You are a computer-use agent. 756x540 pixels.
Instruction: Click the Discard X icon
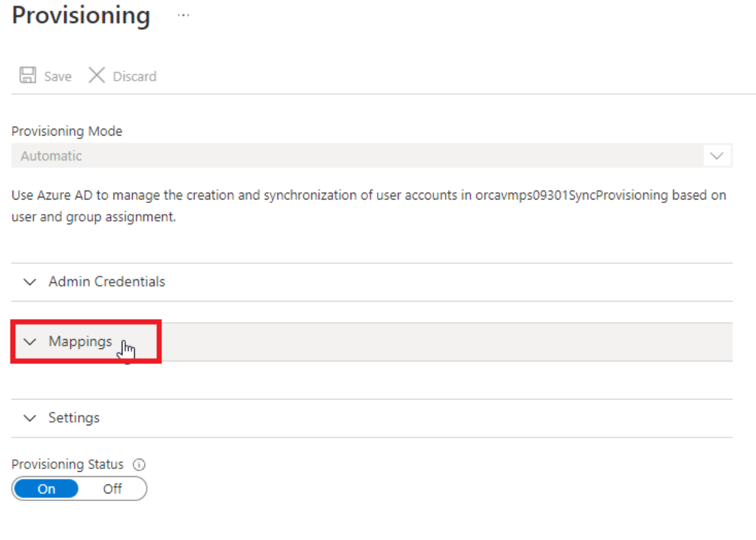pos(97,75)
